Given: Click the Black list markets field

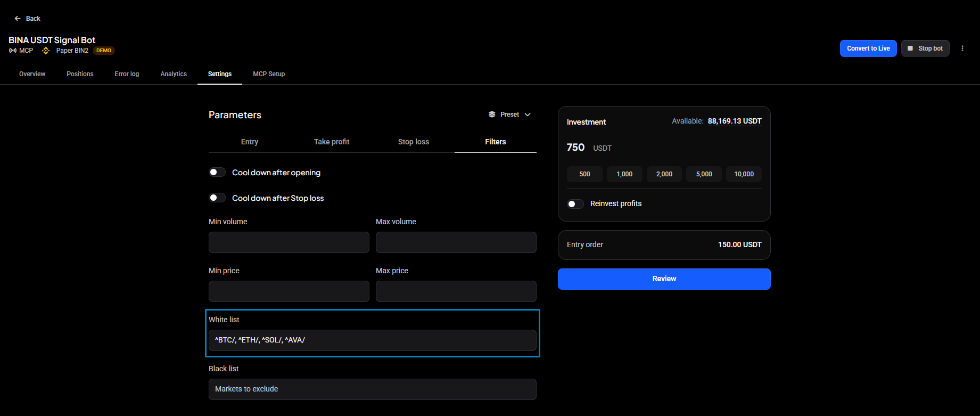Looking at the screenshot, I should [x=373, y=389].
